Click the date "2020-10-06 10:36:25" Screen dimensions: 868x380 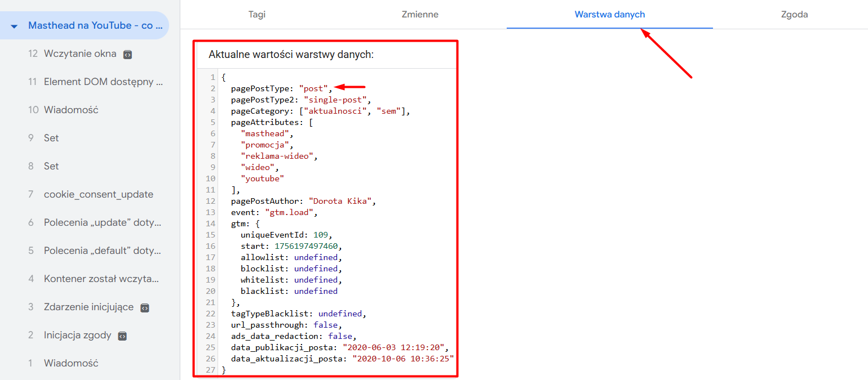coord(403,359)
